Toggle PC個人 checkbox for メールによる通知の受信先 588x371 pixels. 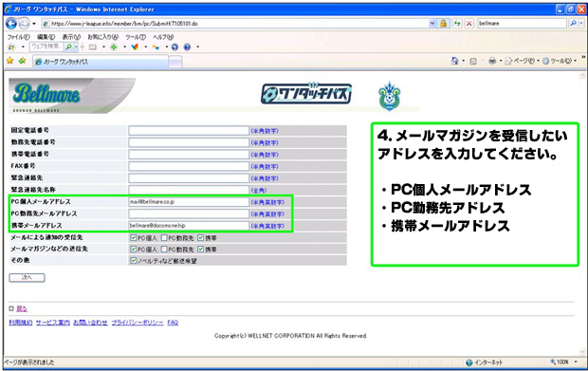(x=134, y=238)
